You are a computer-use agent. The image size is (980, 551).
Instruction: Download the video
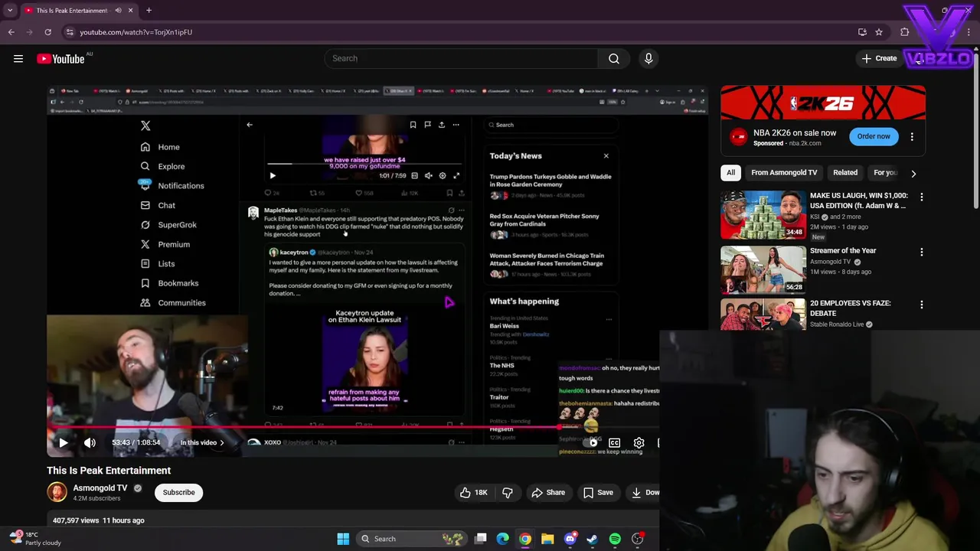coord(643,493)
